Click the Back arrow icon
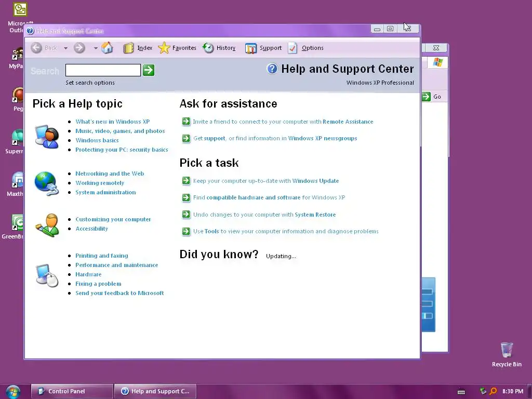 click(x=36, y=48)
